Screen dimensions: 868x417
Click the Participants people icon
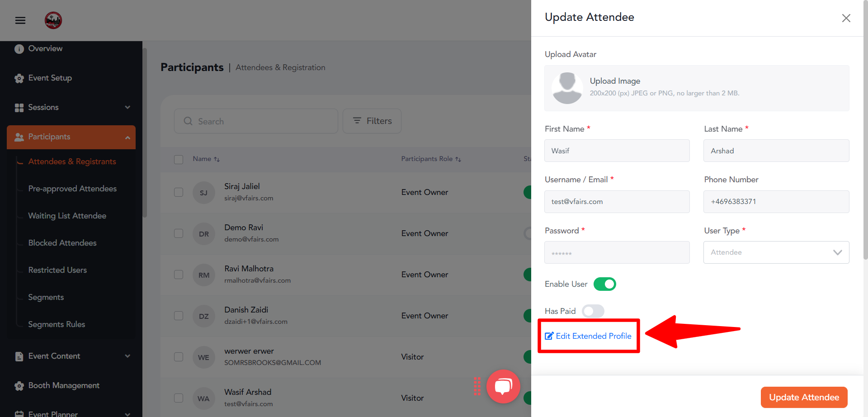pos(19,137)
